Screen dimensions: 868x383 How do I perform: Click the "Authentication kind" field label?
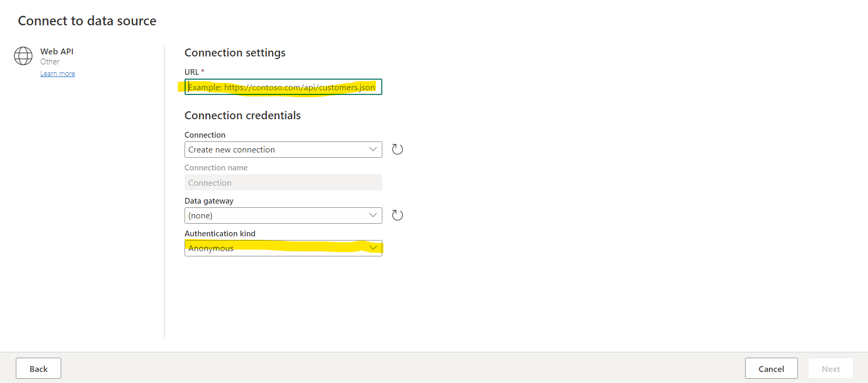(x=220, y=234)
